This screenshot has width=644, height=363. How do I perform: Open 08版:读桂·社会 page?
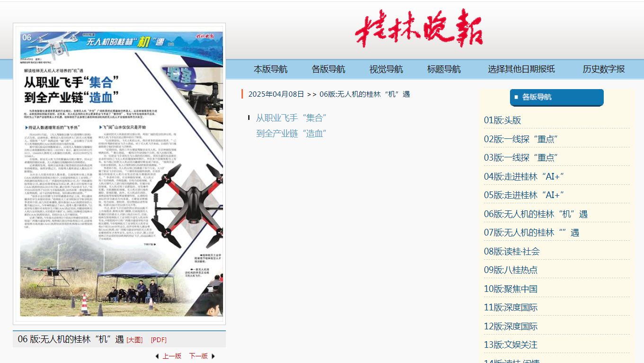click(511, 251)
